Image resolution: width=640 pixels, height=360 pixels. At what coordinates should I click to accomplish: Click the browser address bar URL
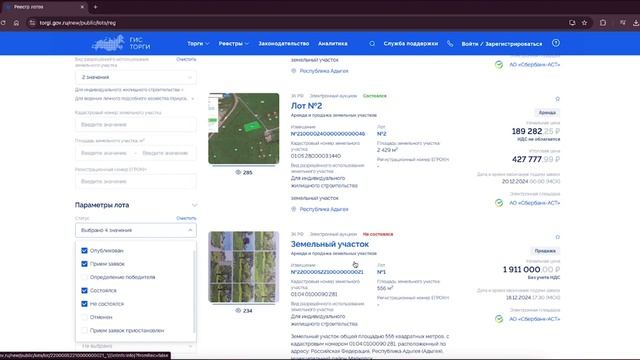(78, 23)
